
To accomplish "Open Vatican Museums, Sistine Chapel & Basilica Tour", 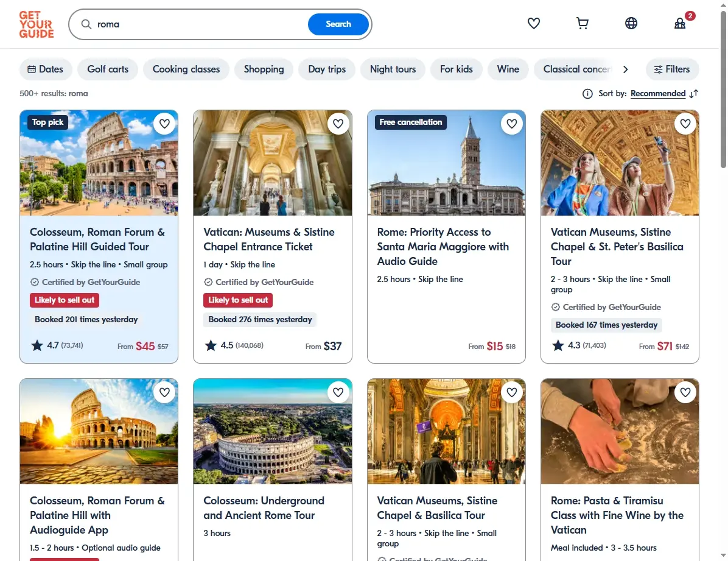I will 437,508.
